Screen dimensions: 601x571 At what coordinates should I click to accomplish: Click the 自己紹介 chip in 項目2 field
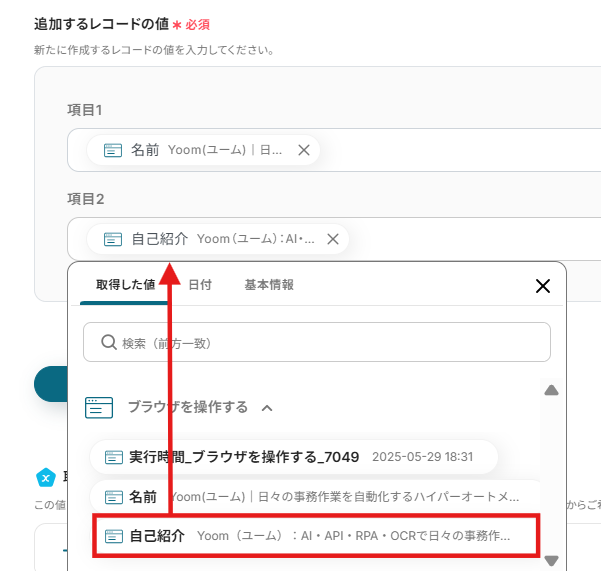click(x=218, y=239)
